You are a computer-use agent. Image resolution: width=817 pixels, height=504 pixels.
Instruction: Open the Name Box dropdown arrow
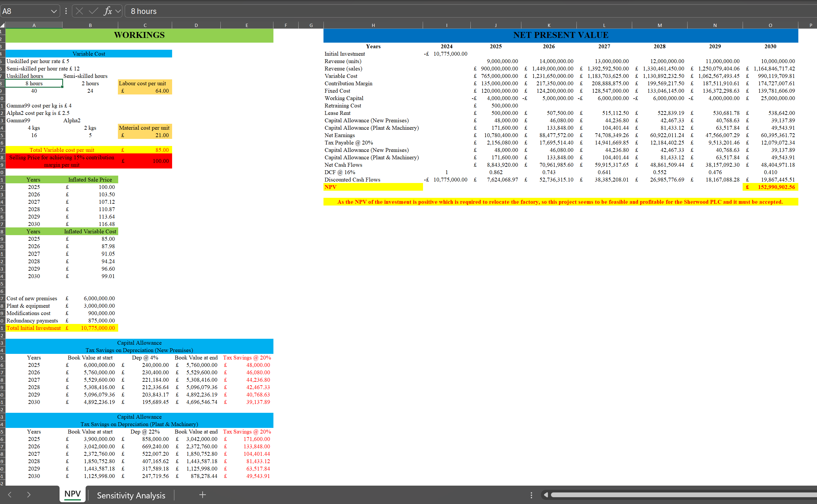[x=54, y=11]
